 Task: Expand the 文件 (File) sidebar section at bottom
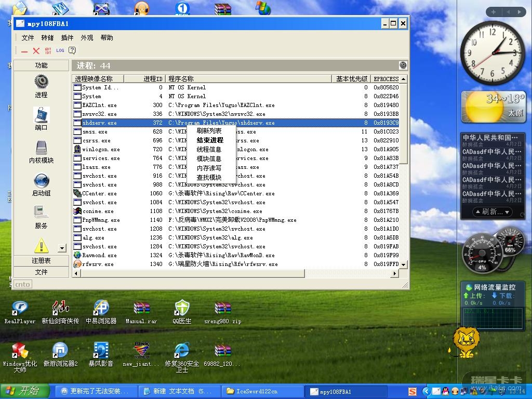tap(41, 272)
